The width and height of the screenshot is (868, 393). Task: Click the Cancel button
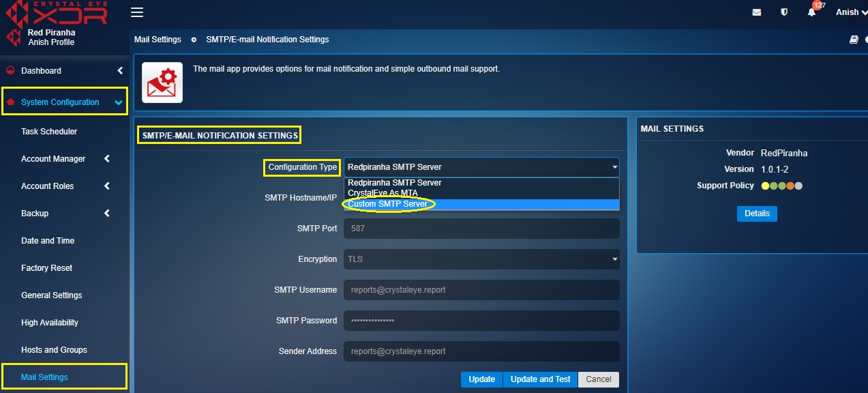pyautogui.click(x=599, y=379)
